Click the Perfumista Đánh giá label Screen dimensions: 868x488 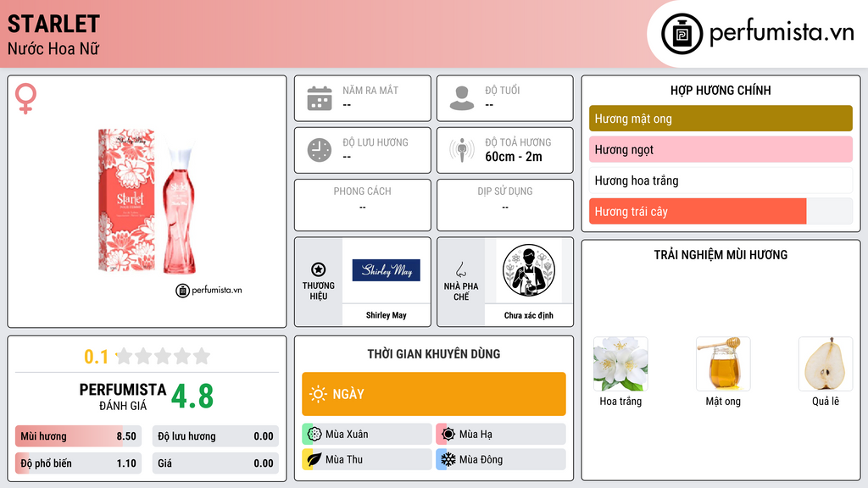point(123,396)
